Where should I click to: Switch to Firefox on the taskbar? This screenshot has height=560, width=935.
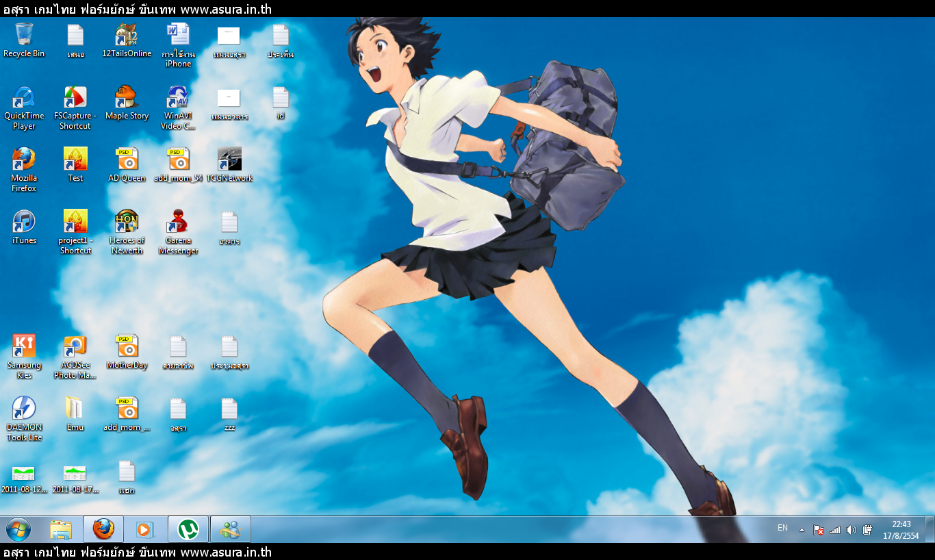click(x=103, y=529)
